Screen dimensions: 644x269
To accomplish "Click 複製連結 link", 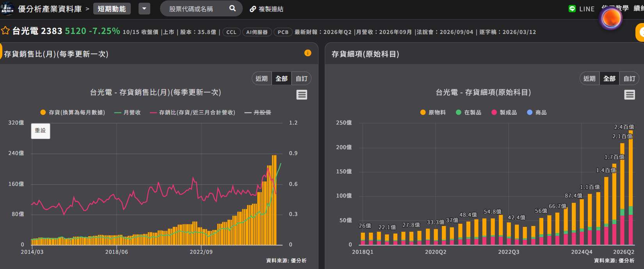I will click(271, 9).
